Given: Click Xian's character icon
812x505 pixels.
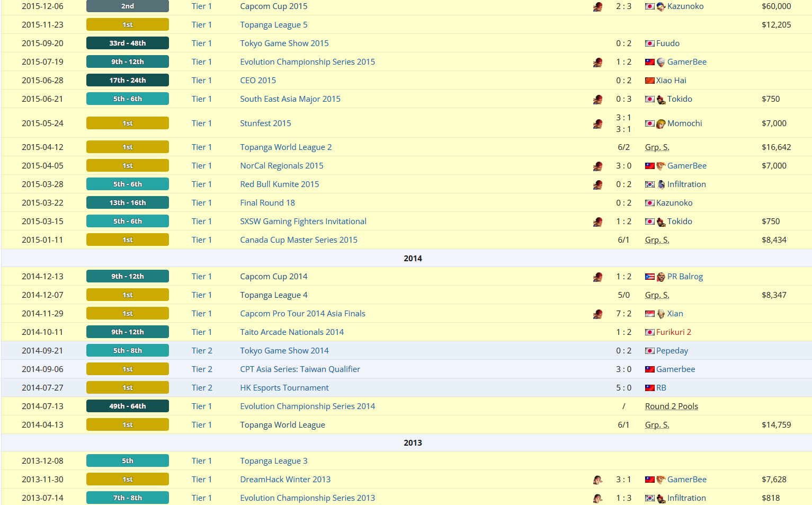Looking at the screenshot, I should 661,314.
